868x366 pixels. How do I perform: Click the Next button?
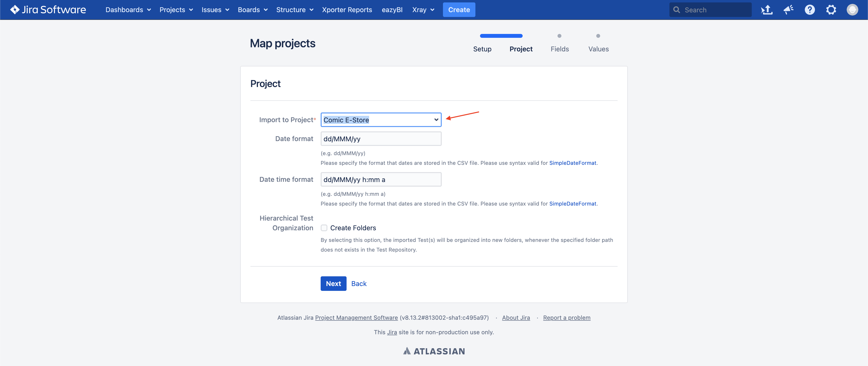[333, 284]
